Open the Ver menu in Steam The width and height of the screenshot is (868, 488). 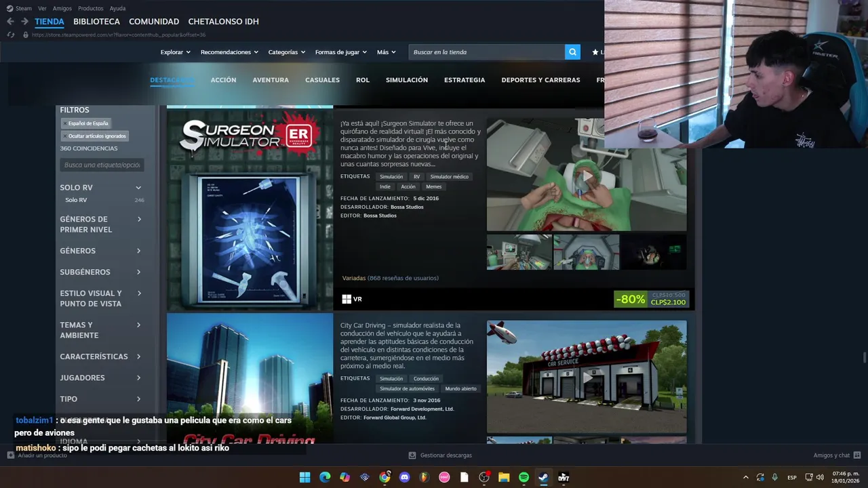pyautogui.click(x=42, y=8)
